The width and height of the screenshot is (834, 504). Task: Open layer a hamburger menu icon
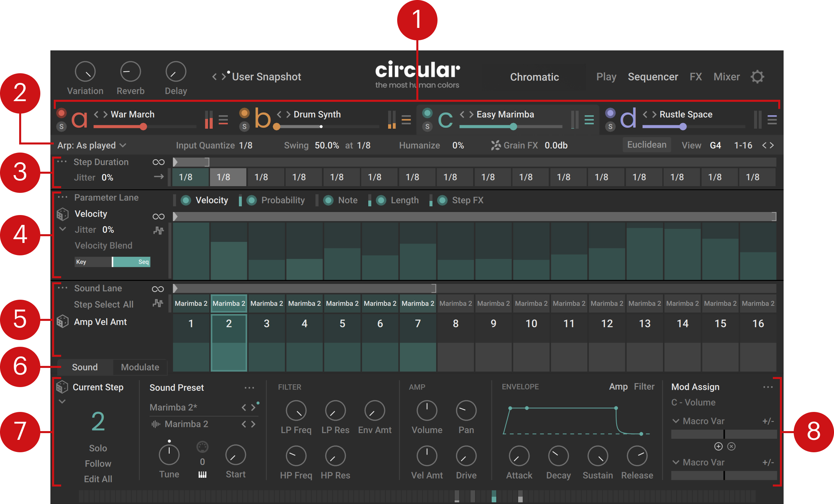click(223, 120)
